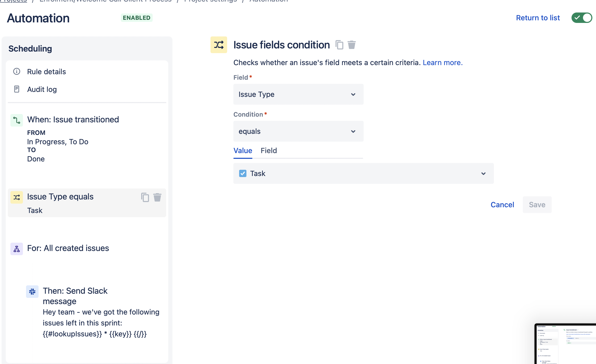Click the Slack message action icon
The image size is (596, 364).
(x=32, y=291)
